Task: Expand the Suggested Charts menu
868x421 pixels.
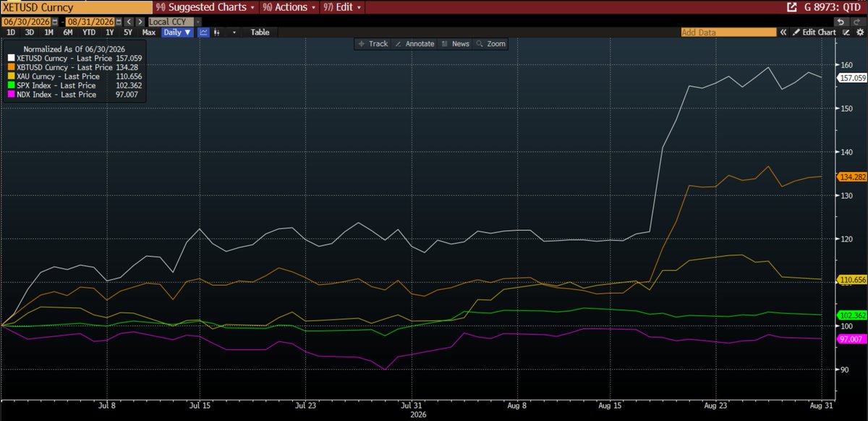Action: [205, 8]
